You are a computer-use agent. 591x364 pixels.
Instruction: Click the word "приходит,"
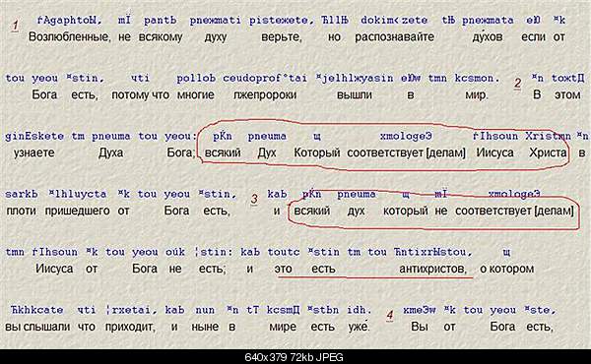pyautogui.click(x=130, y=327)
